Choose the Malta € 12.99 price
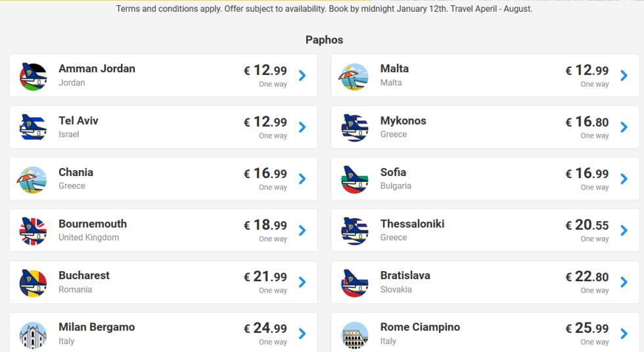The image size is (644, 352). [x=587, y=70]
